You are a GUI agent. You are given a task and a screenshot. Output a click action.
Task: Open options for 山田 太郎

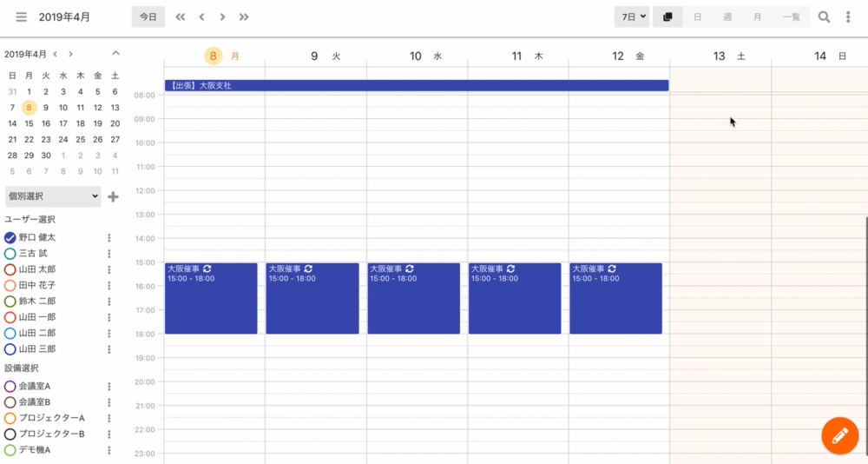[x=109, y=270]
